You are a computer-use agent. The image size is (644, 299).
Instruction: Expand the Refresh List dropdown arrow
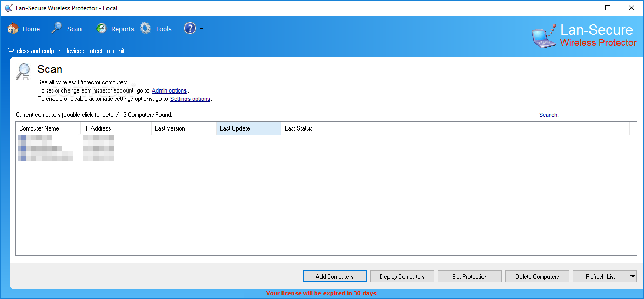(633, 277)
